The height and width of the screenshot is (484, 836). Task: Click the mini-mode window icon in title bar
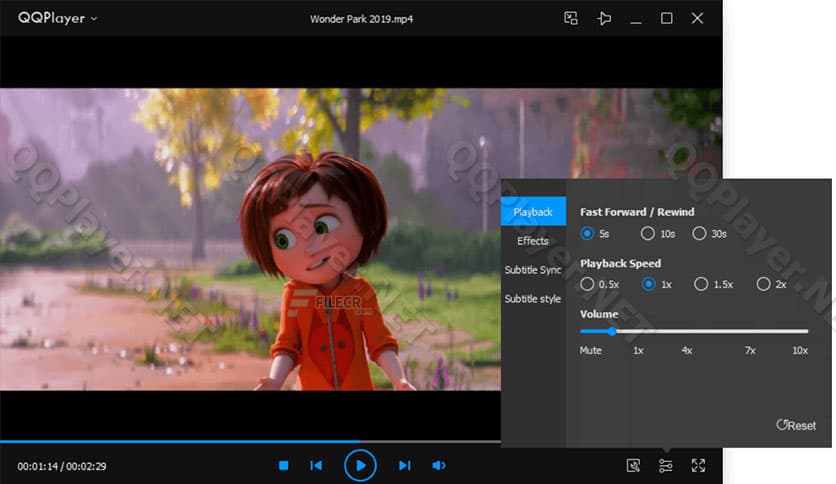pos(570,18)
